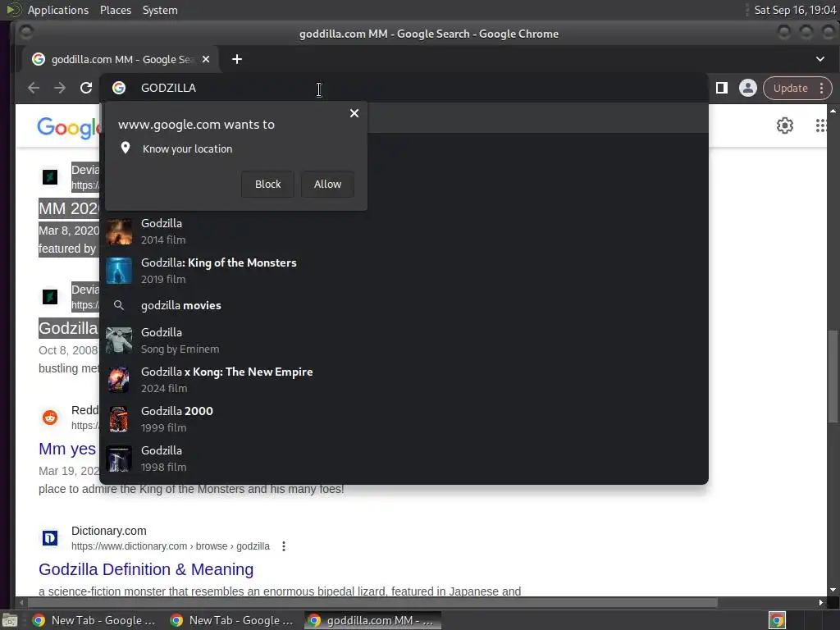Viewport: 840px width, 630px height.
Task: Allow google.com to know your location
Action: 327,185
